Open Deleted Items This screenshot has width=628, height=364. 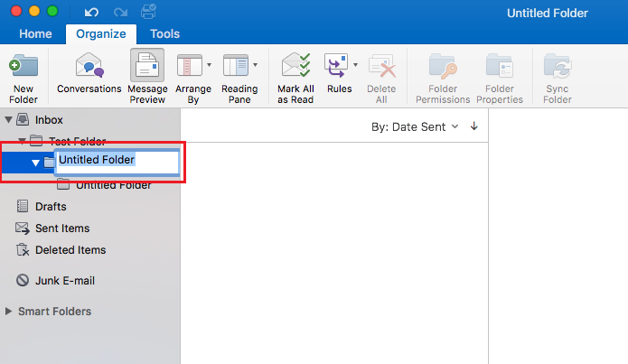coord(70,250)
